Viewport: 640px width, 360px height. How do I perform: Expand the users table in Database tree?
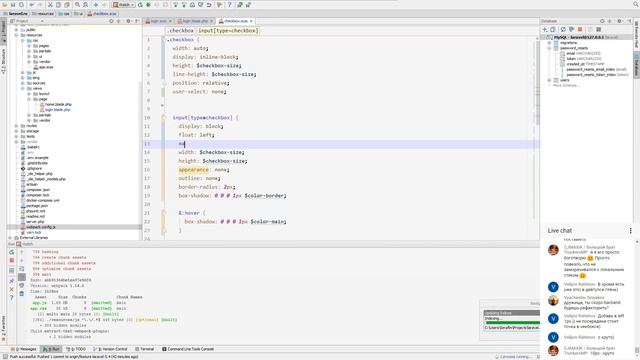549,80
